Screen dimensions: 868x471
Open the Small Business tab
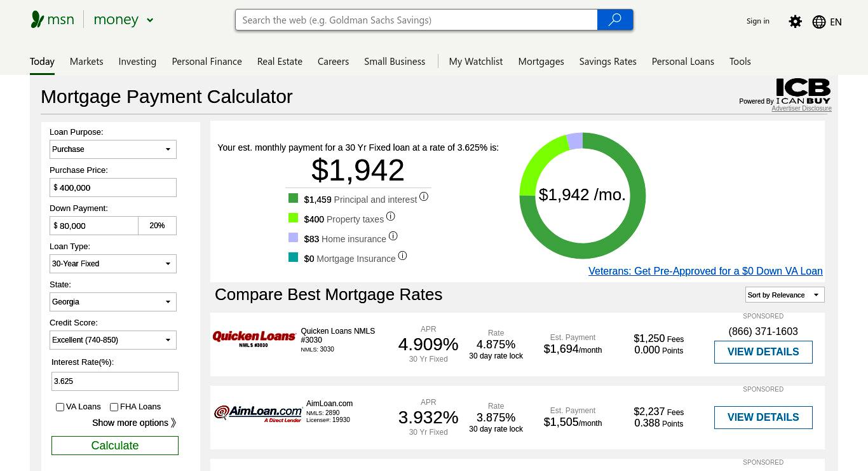(x=395, y=62)
